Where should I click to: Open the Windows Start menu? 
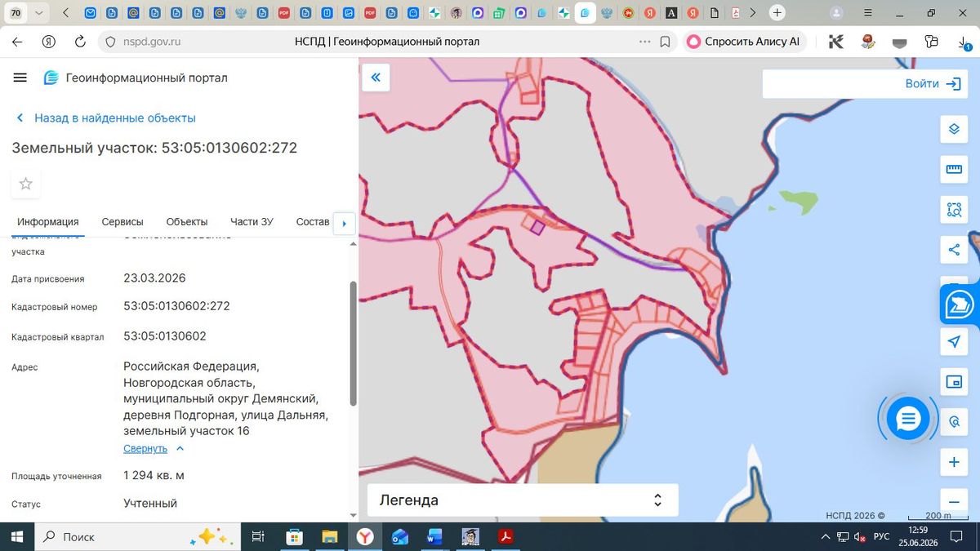pos(16,536)
